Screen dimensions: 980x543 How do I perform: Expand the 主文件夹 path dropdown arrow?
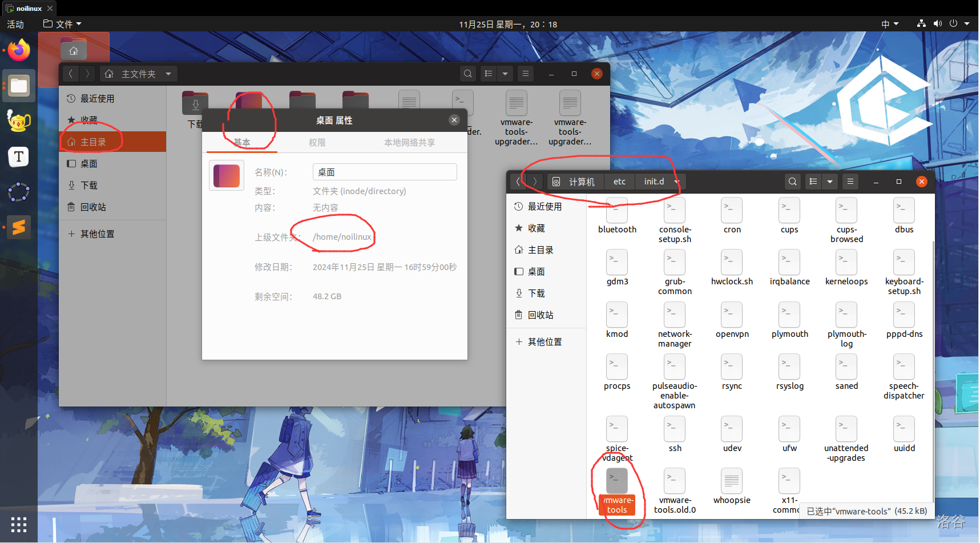coord(168,74)
